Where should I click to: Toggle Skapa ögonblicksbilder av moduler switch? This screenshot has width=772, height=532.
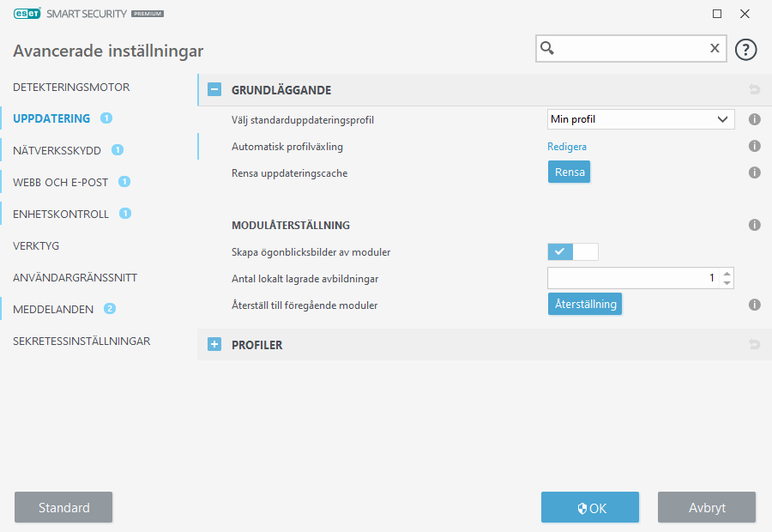click(x=573, y=251)
